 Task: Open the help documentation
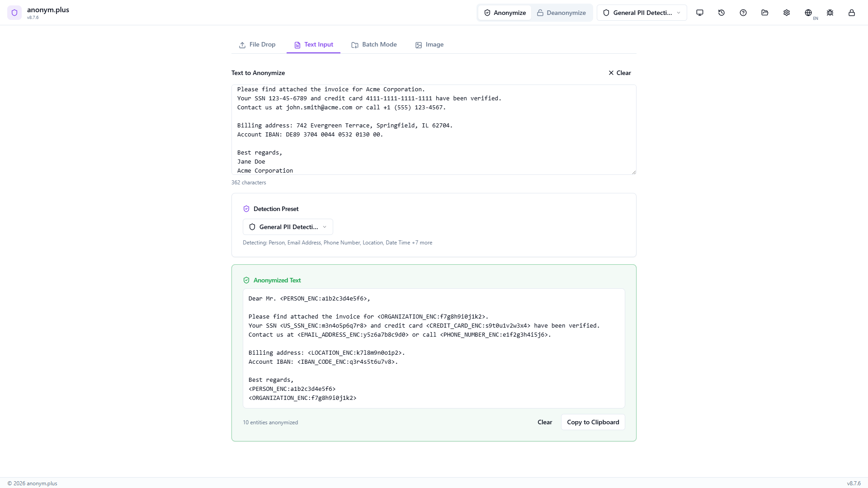[743, 13]
